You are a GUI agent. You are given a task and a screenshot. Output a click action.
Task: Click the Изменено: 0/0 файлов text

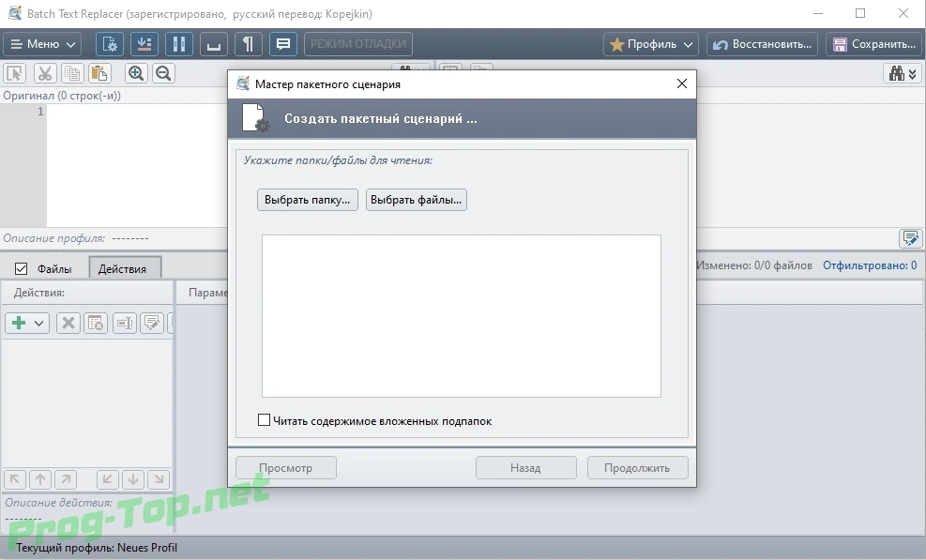coord(754,265)
